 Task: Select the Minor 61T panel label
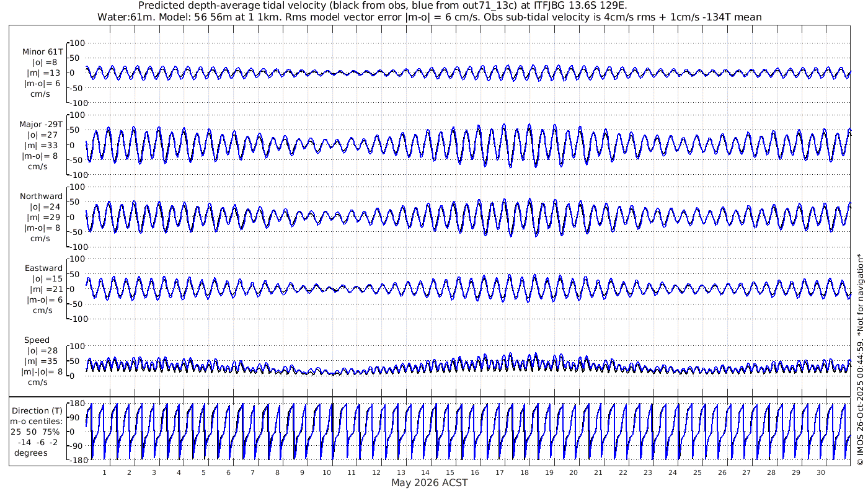[42, 52]
